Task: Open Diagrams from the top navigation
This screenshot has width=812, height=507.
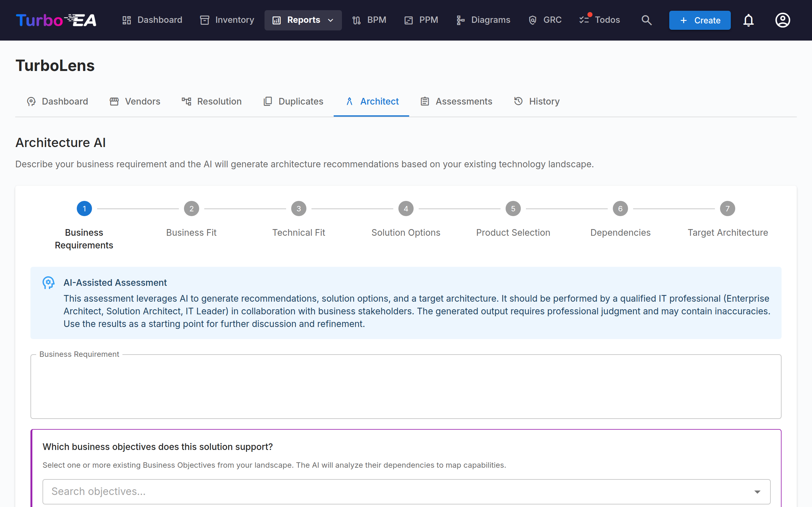Action: (x=483, y=20)
